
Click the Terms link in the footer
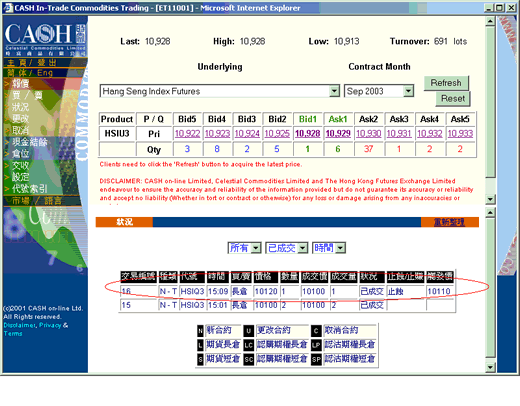point(13,333)
